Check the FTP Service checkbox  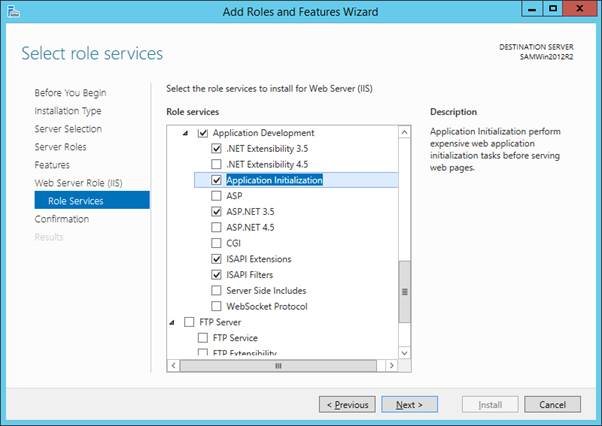[x=203, y=338]
